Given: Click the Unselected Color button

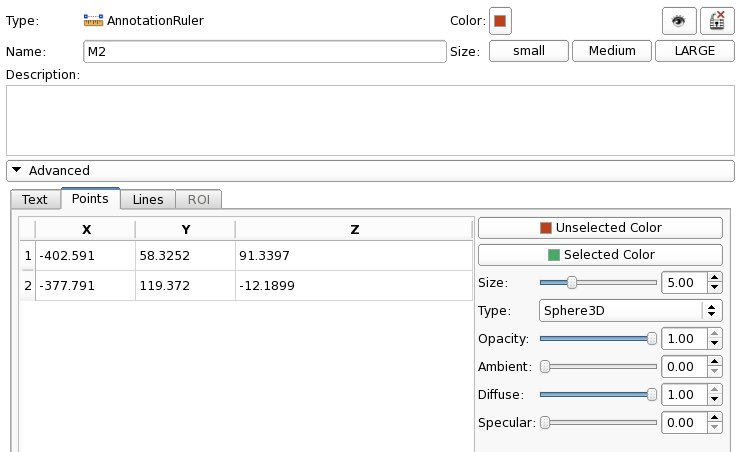Looking at the screenshot, I should [600, 227].
